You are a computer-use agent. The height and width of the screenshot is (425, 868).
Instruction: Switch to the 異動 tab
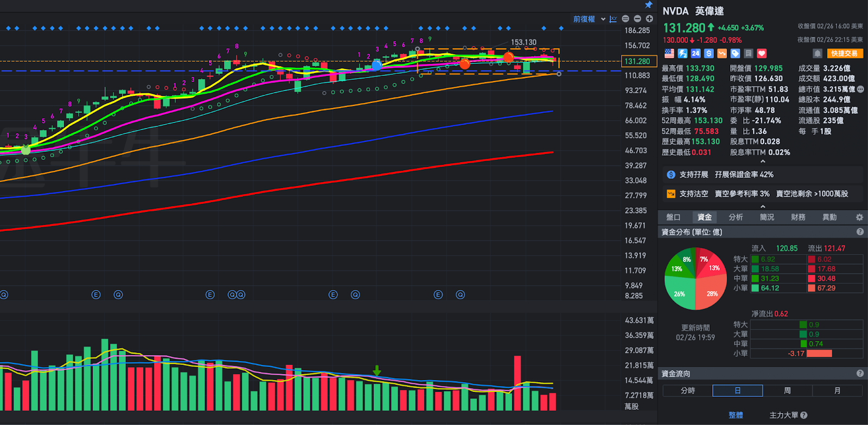829,217
